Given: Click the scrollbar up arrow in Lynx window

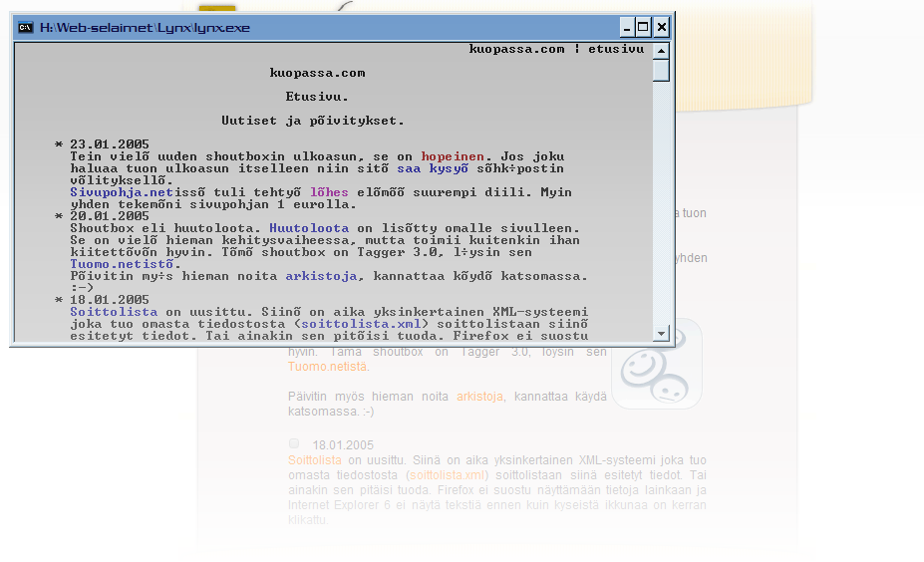Looking at the screenshot, I should [661, 50].
